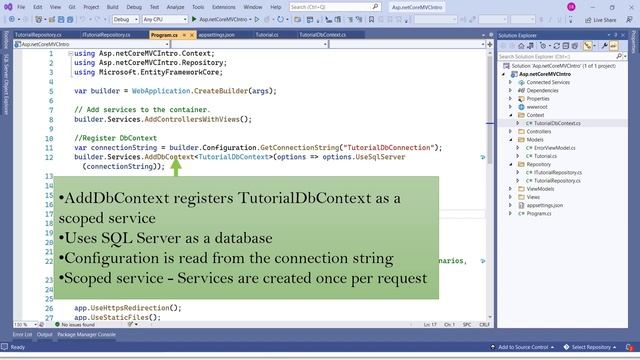Click the Solution Explorer Home icon
Screen dimensions: 640x360
coord(521,46)
